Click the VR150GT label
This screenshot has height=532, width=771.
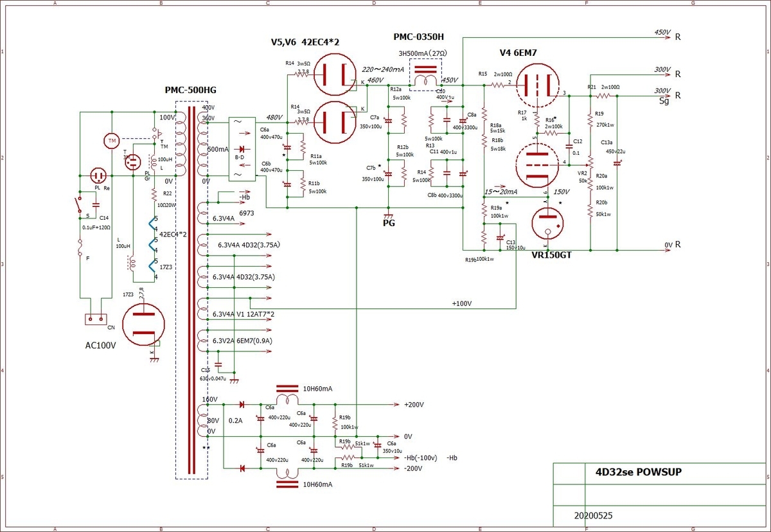pyautogui.click(x=551, y=255)
